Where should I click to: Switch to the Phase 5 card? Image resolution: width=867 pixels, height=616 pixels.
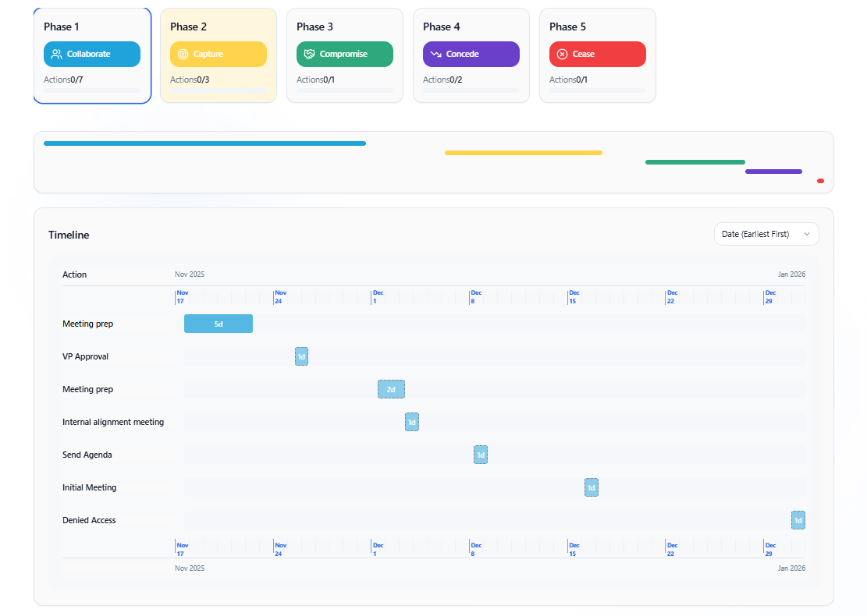[597, 55]
